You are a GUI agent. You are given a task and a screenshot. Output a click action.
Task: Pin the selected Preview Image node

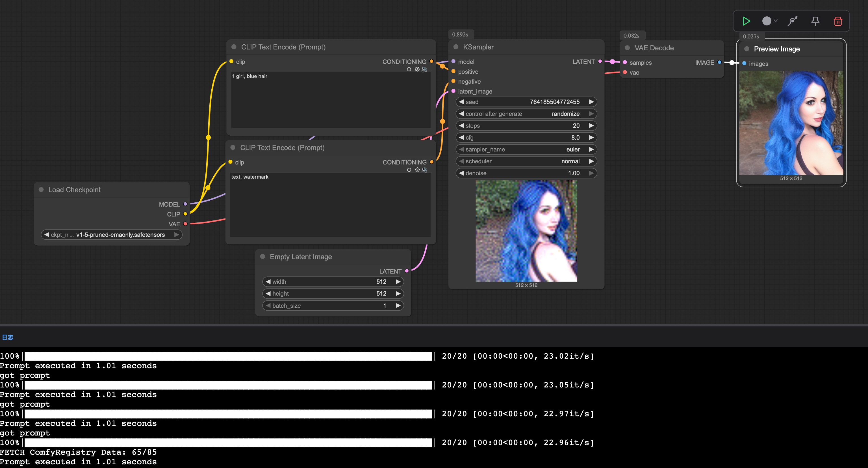(815, 21)
